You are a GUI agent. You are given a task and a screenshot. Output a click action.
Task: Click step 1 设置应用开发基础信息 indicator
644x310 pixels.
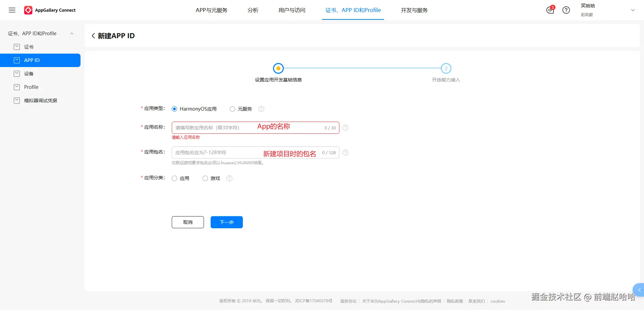click(x=278, y=68)
